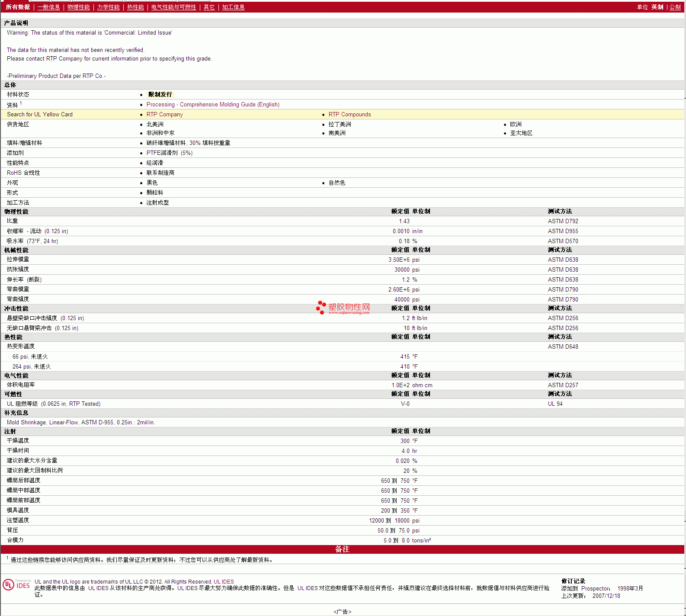Switch to the 一般信息 tab
Screen dimensions: 686x616
(x=48, y=7)
